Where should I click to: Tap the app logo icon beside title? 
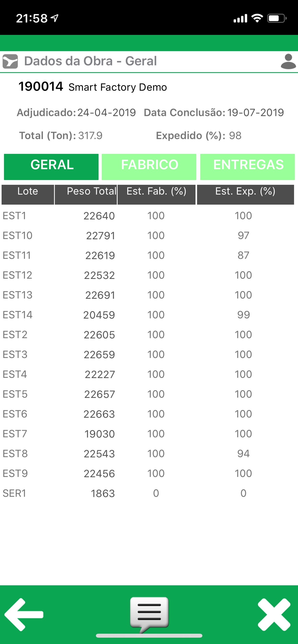click(x=10, y=61)
